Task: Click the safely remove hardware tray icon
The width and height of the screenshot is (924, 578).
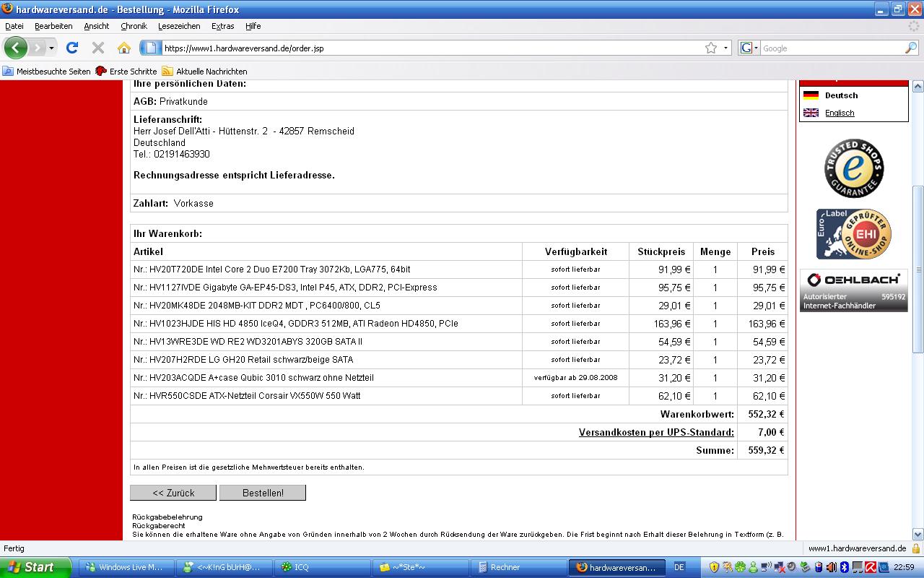Action: [x=805, y=567]
